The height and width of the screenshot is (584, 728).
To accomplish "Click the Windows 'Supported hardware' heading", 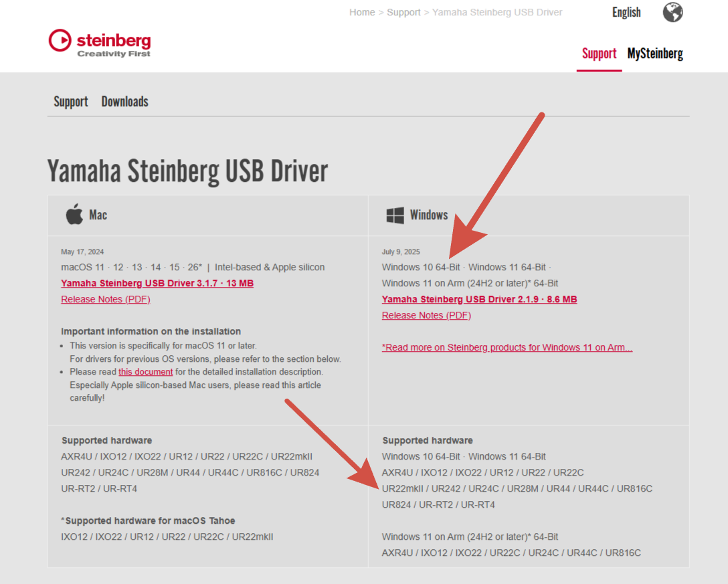I will click(428, 441).
